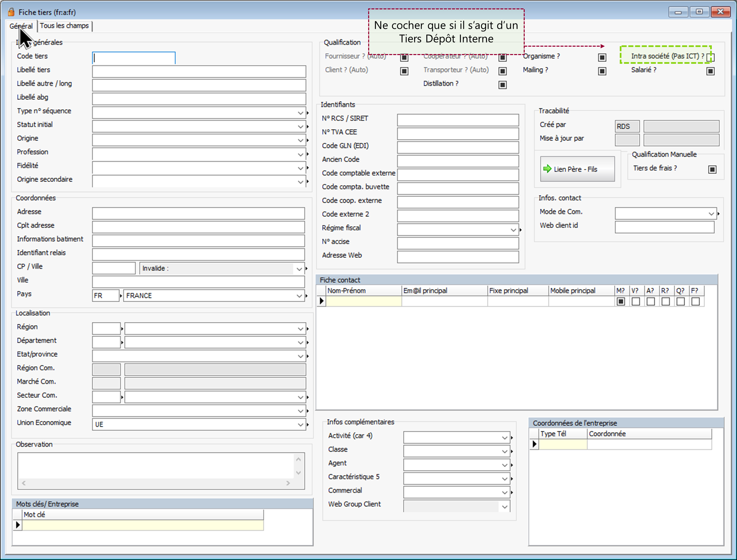Click the row arrow in Mots clés grid
Viewport: 737px width, 560px height.
[18, 525]
